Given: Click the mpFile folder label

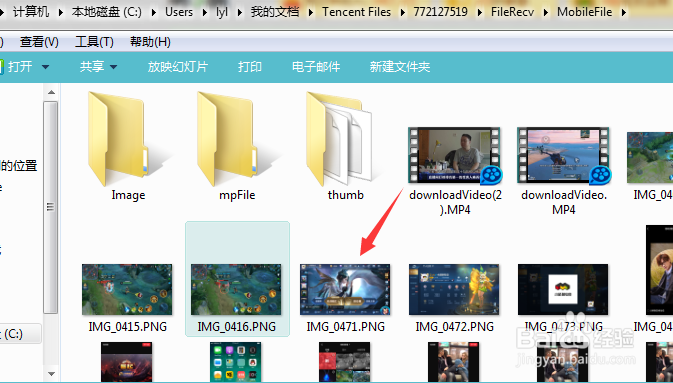Looking at the screenshot, I should [237, 195].
